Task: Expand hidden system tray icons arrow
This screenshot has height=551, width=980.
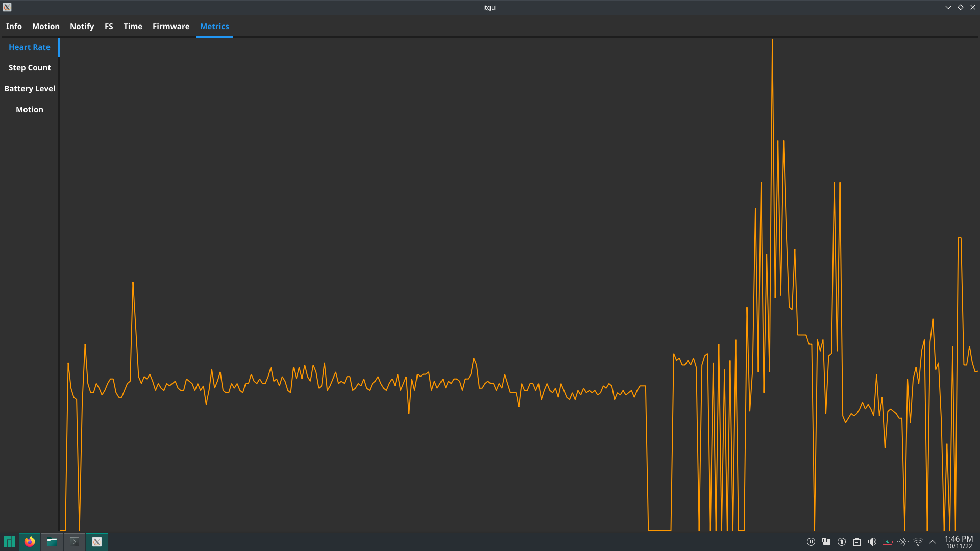Action: [933, 542]
